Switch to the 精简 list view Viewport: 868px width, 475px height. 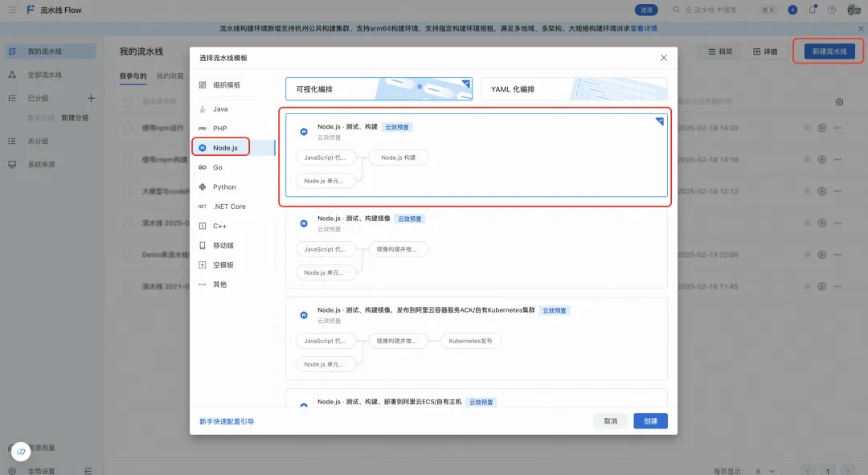click(x=720, y=51)
